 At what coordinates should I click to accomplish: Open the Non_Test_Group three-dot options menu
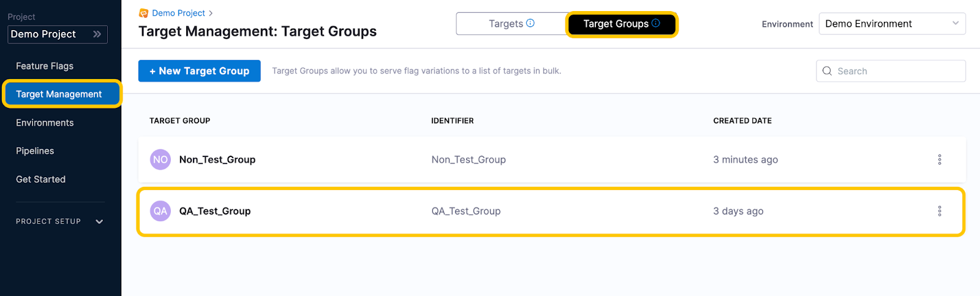click(x=939, y=159)
